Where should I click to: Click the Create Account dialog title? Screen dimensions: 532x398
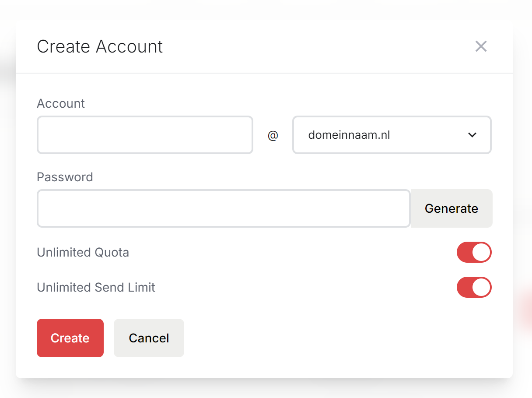point(100,46)
